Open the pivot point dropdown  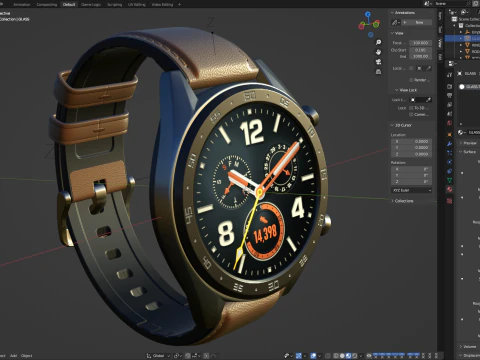(177, 356)
